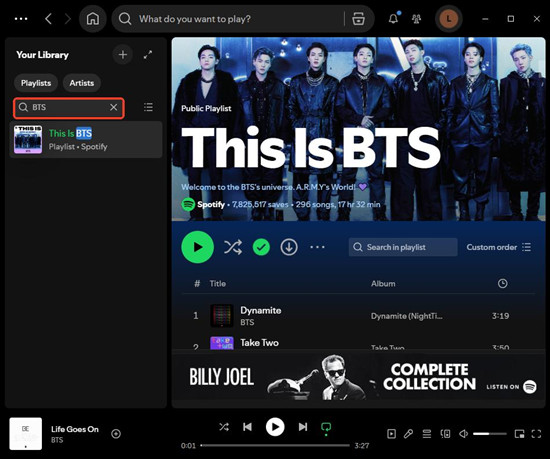The width and height of the screenshot is (550, 459).
Task: Sort by the Album column header
Action: (x=383, y=284)
